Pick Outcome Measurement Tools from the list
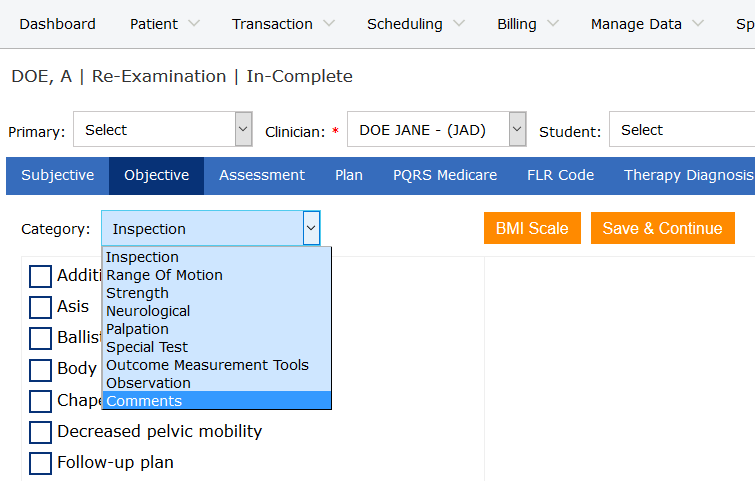 207,365
